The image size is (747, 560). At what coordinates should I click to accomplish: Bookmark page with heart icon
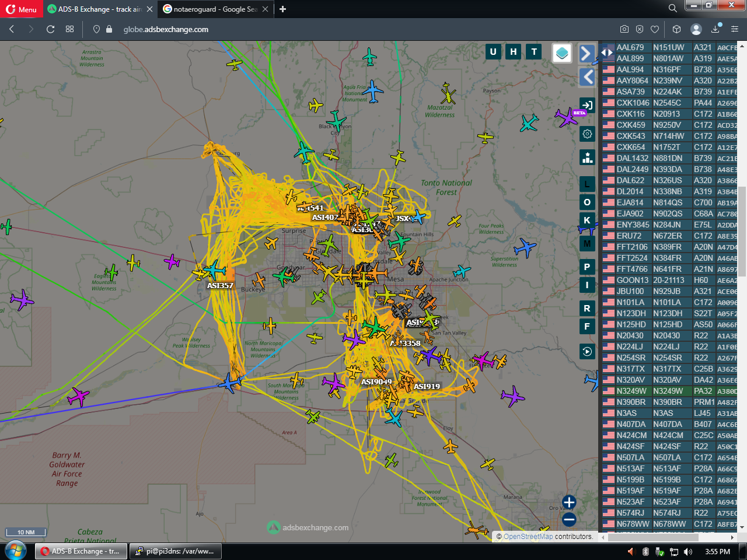655,29
